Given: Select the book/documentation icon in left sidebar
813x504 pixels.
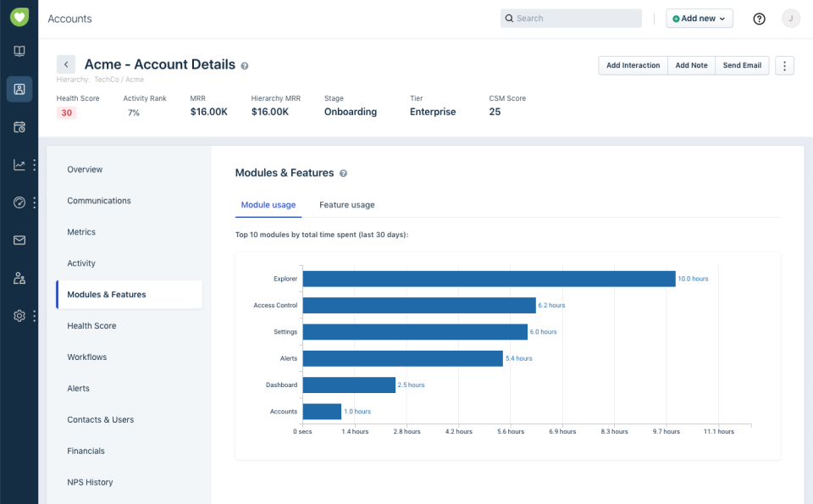Looking at the screenshot, I should [19, 50].
